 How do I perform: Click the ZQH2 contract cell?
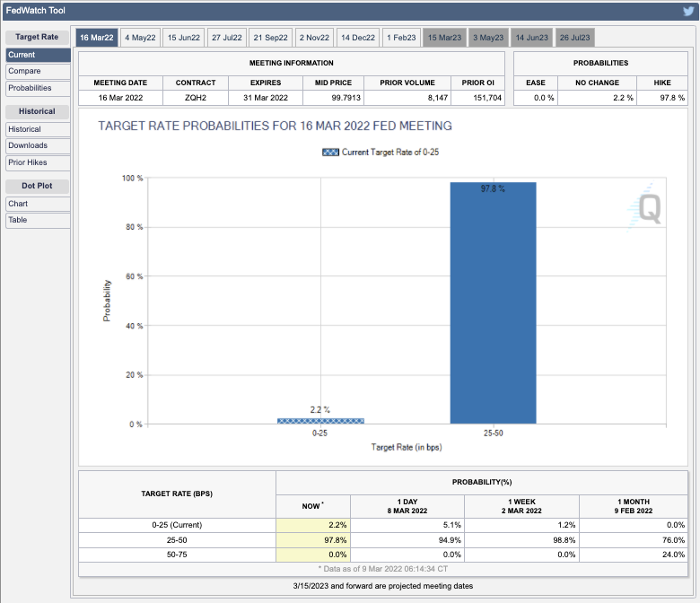[196, 98]
